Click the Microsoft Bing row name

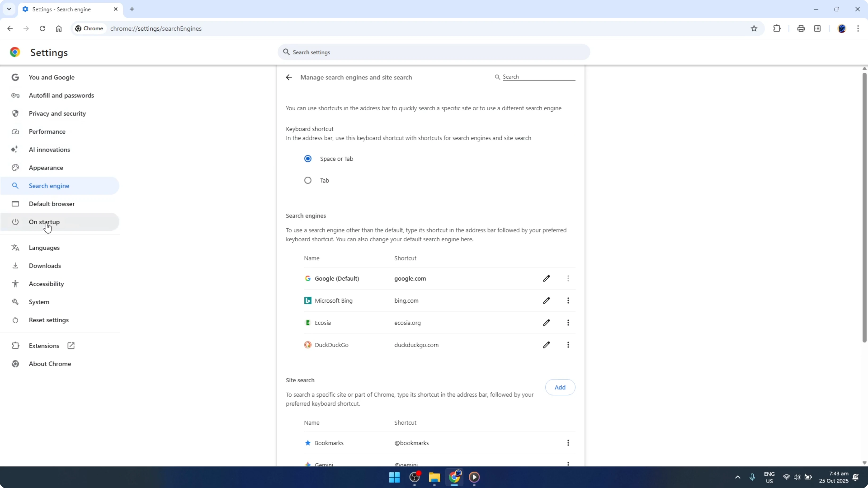pos(334,301)
